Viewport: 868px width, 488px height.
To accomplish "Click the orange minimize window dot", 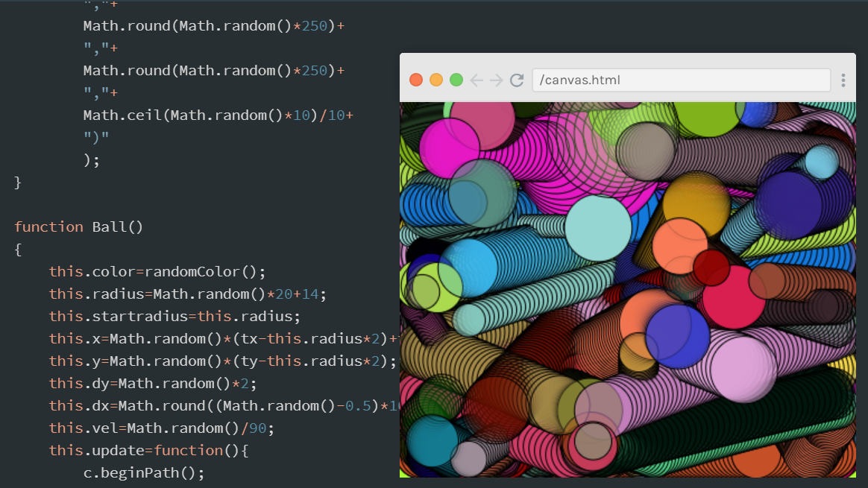I will (x=436, y=80).
